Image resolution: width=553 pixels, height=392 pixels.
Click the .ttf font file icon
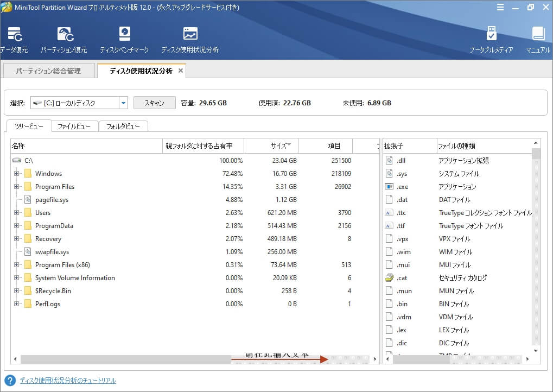coord(389,225)
